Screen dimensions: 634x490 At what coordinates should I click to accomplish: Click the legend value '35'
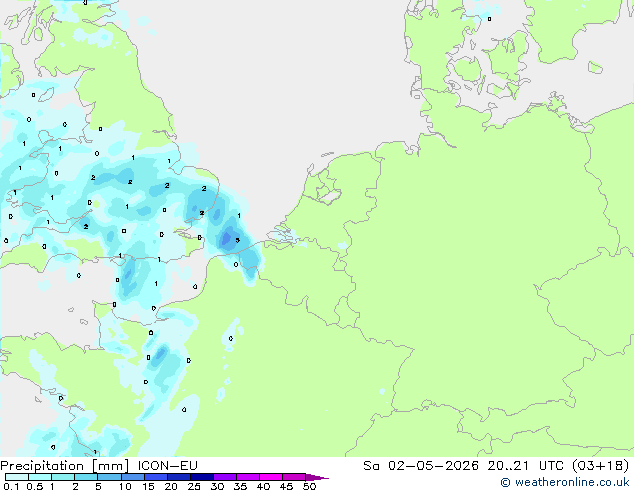tap(240, 486)
